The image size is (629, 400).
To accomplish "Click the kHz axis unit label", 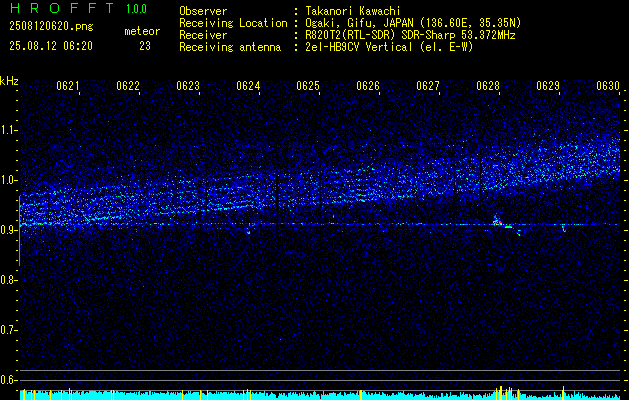I will point(9,81).
